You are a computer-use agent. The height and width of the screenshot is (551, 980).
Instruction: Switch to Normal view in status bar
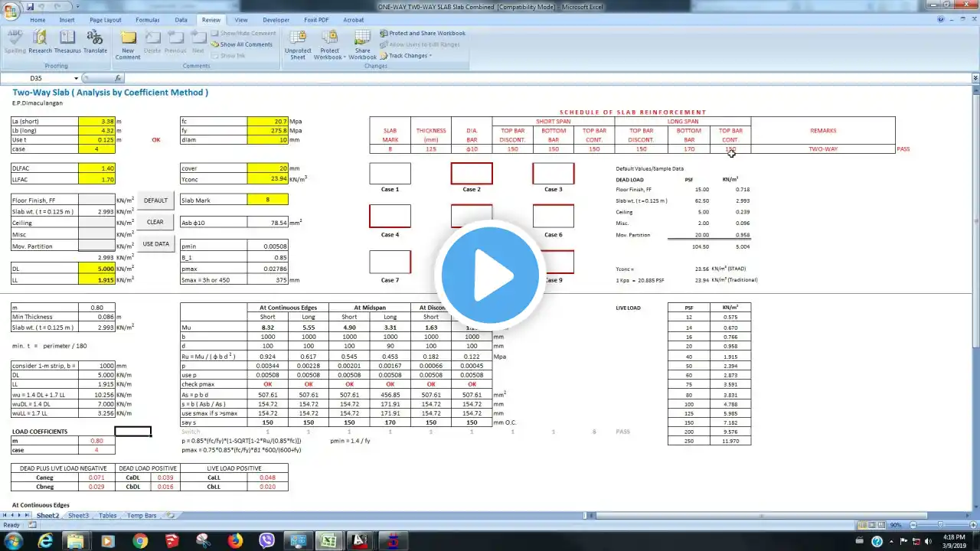point(861,525)
